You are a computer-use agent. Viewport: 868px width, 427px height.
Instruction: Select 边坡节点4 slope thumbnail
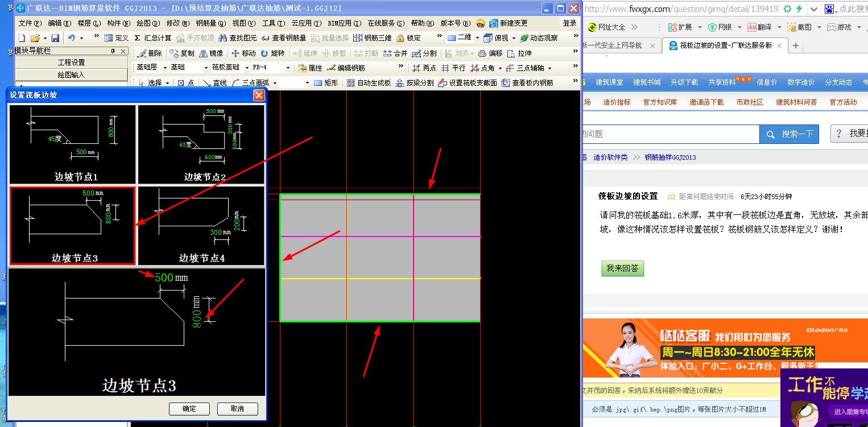(x=201, y=226)
